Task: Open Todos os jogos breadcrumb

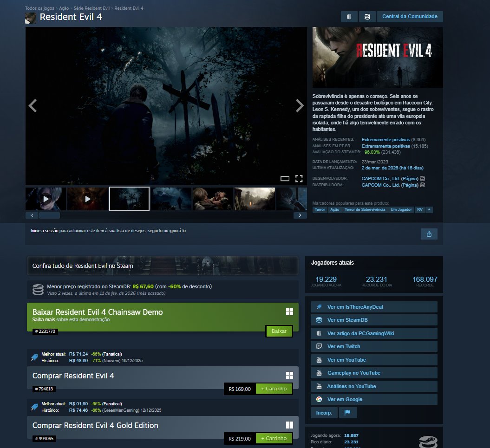Action: pyautogui.click(x=39, y=8)
